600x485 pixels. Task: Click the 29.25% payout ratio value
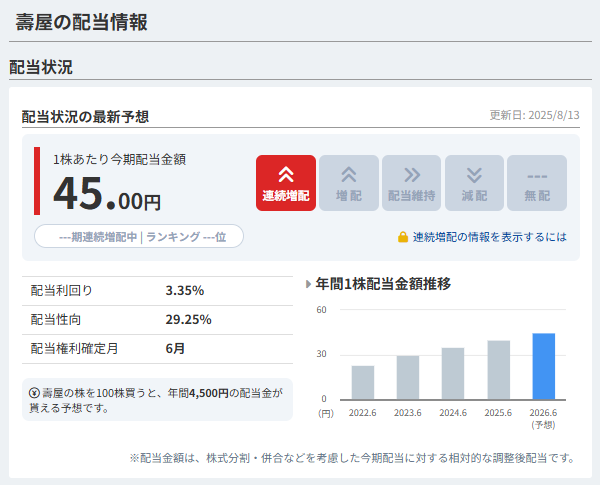coord(188,320)
